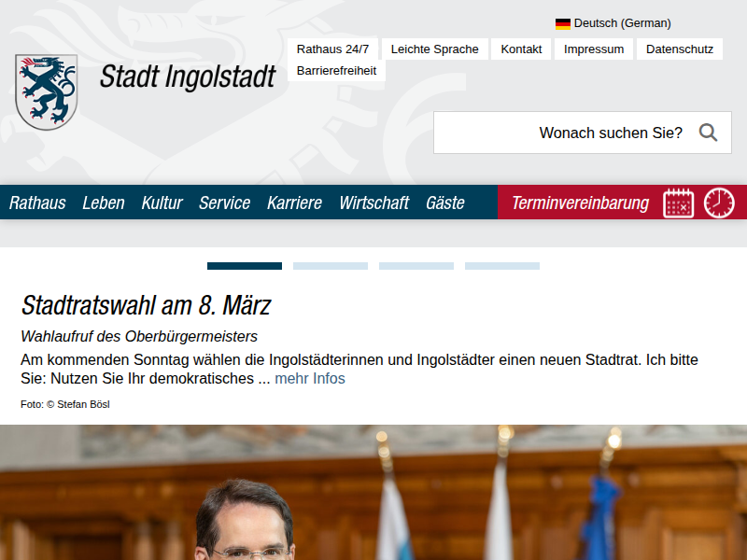Open the calendar appointment icon
This screenshot has width=747, height=560.
[x=678, y=203]
